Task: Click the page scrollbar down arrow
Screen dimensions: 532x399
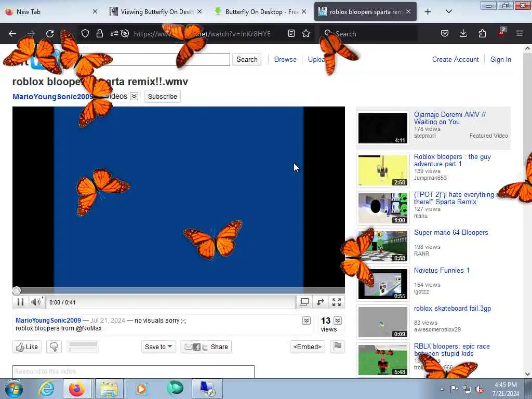Action: [527, 374]
